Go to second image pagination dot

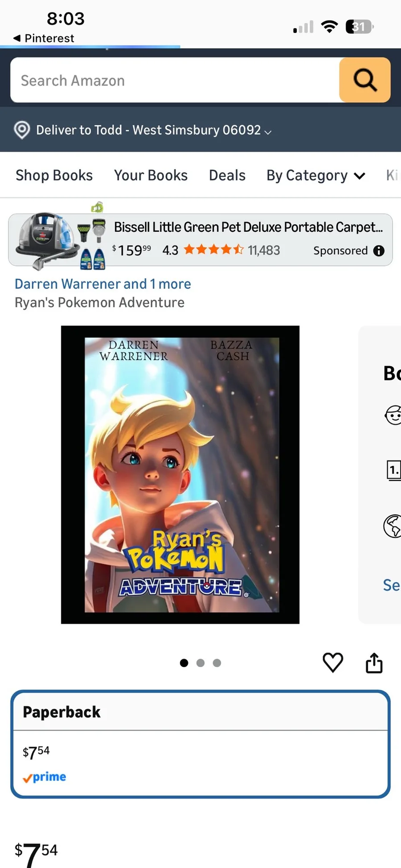[x=200, y=663]
